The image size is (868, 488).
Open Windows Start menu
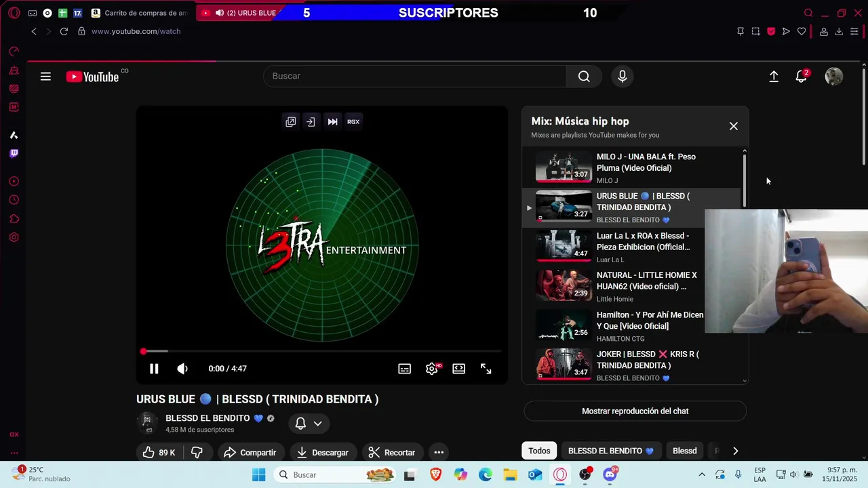click(258, 474)
